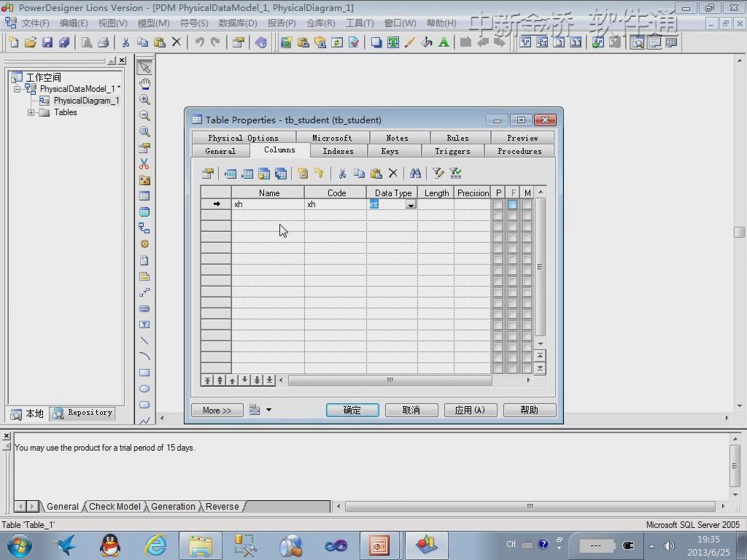Select the View tool in palette
Screen dimensions: 747x560
(144, 212)
